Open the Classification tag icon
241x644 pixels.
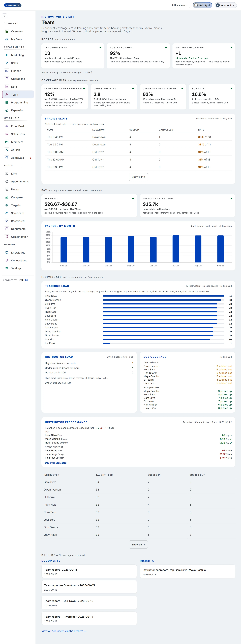7,237
